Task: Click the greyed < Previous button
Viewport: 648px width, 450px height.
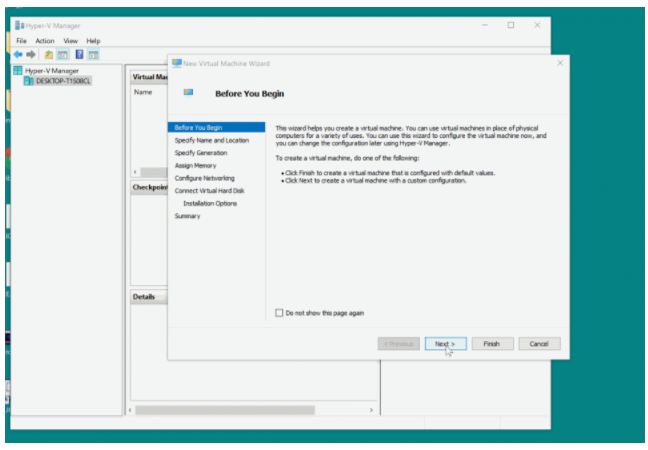Action: click(x=398, y=344)
